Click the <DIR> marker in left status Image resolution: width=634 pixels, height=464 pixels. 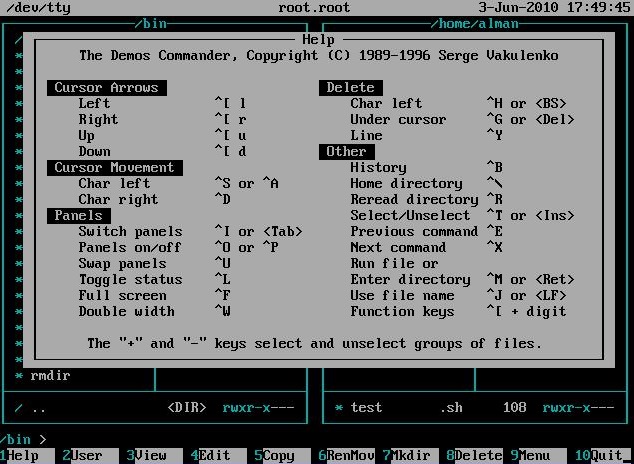coord(187,407)
